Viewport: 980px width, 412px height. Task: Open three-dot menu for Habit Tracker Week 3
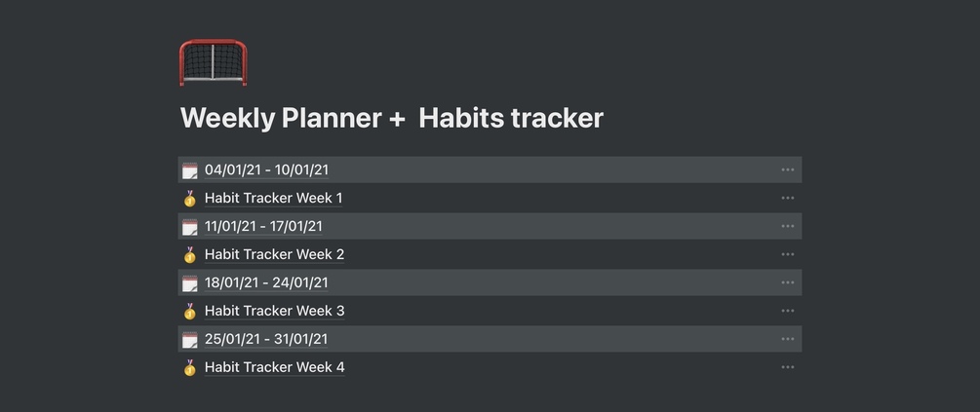pos(788,312)
